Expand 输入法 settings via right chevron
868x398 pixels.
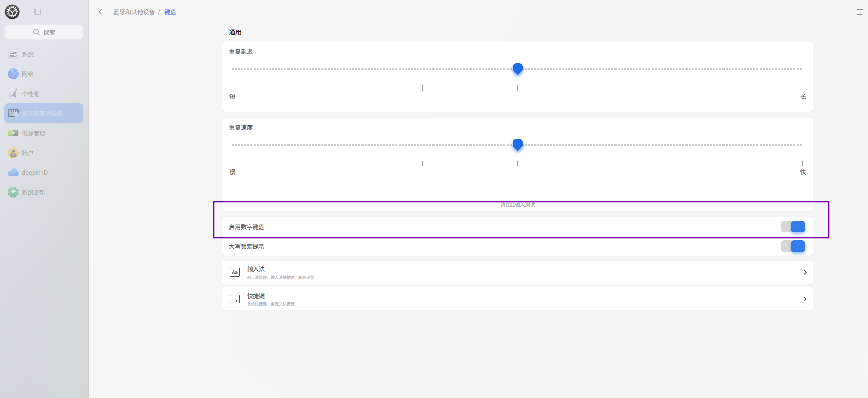coord(805,272)
